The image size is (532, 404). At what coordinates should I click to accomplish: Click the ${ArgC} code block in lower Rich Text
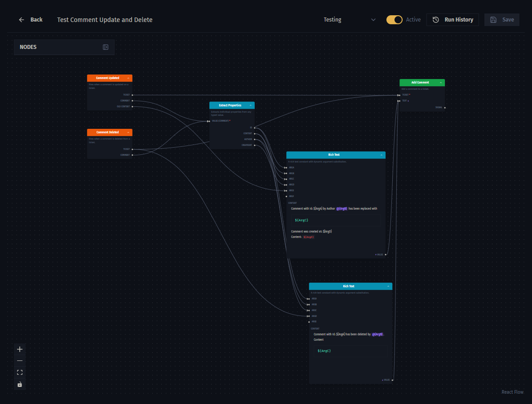350,351
